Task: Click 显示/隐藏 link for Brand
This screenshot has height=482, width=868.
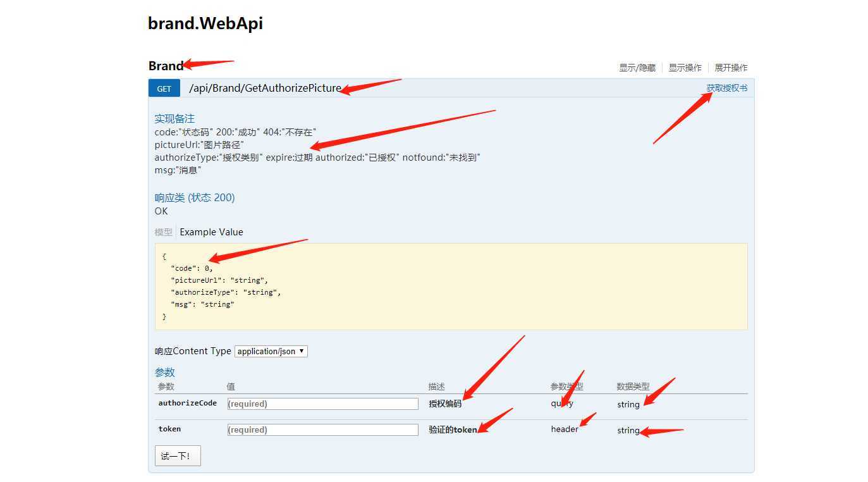Action: (x=637, y=68)
